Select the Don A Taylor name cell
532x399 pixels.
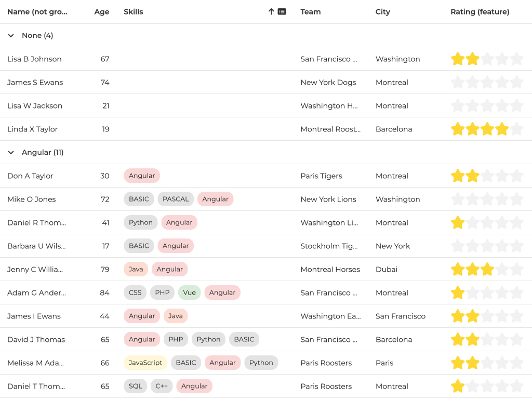[30, 176]
